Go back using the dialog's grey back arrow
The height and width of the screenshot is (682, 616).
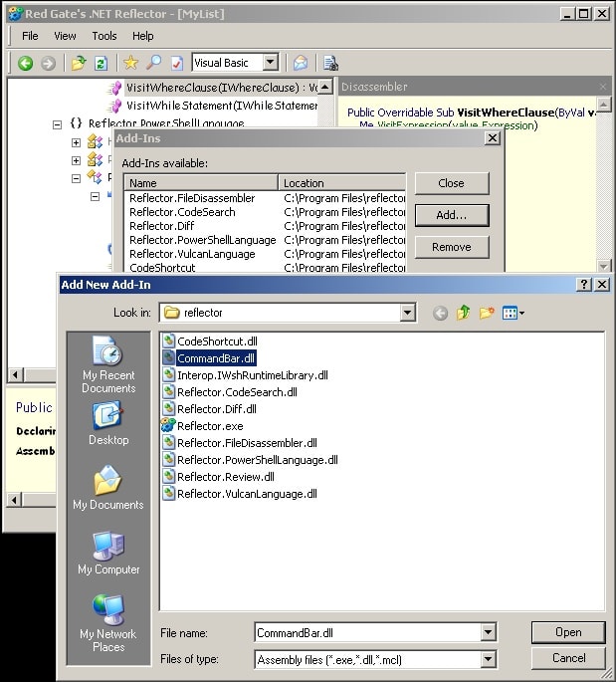440,313
